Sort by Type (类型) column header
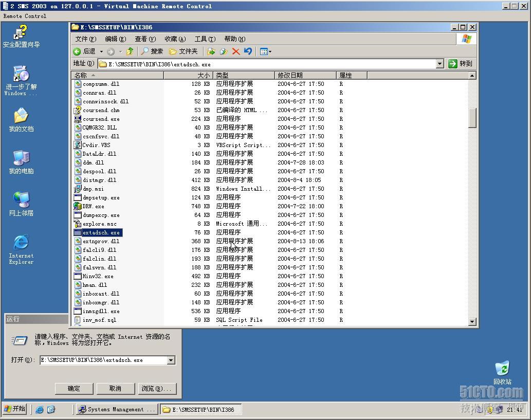The width and height of the screenshot is (531, 420). [x=244, y=75]
